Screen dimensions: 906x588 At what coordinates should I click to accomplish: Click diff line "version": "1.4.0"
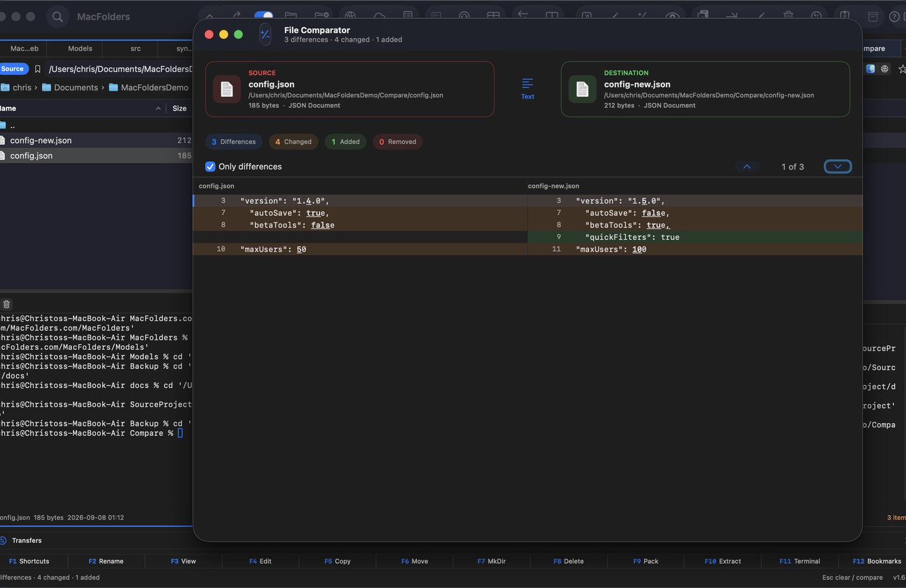pos(360,201)
